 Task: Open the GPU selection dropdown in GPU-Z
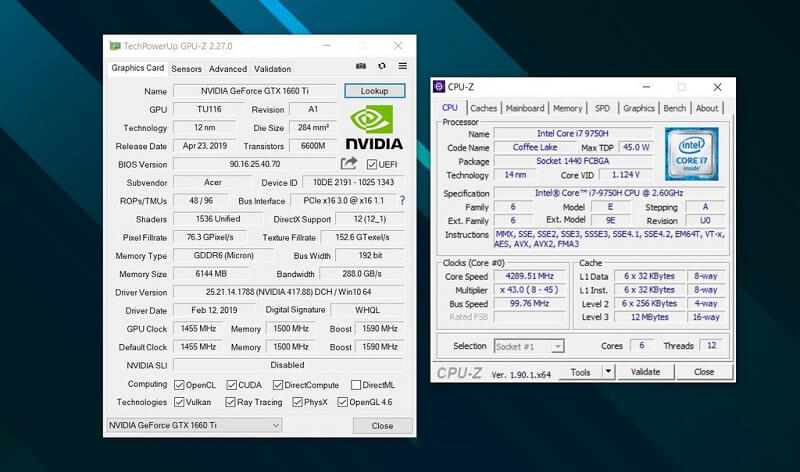(194, 425)
